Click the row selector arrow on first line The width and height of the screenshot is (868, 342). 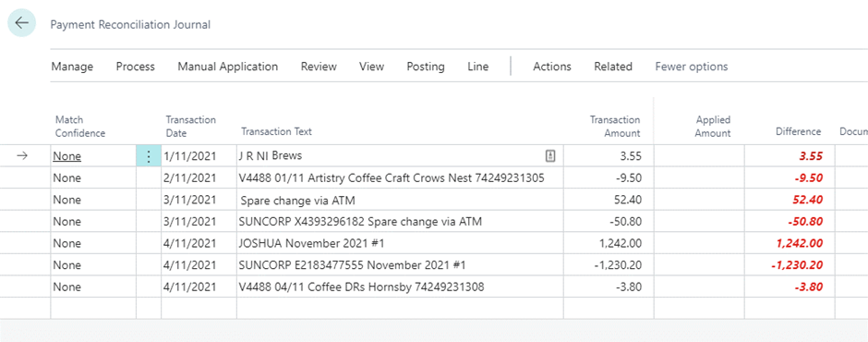[22, 156]
